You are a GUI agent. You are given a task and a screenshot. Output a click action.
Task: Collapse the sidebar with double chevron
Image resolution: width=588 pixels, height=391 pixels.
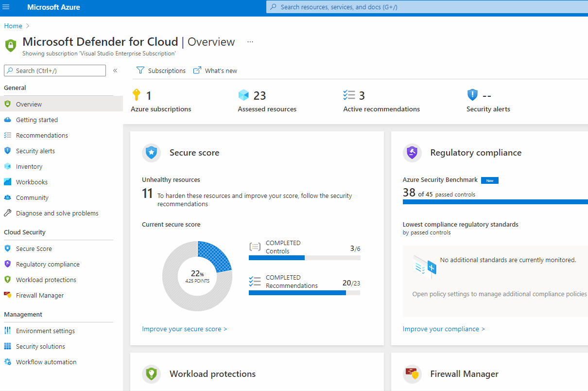coord(115,71)
